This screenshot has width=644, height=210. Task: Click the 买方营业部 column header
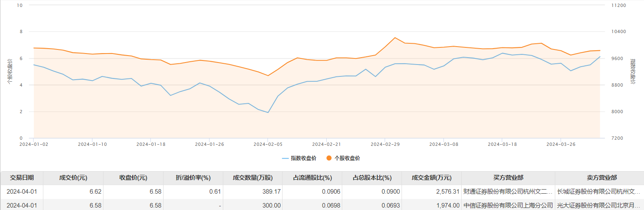point(508,178)
